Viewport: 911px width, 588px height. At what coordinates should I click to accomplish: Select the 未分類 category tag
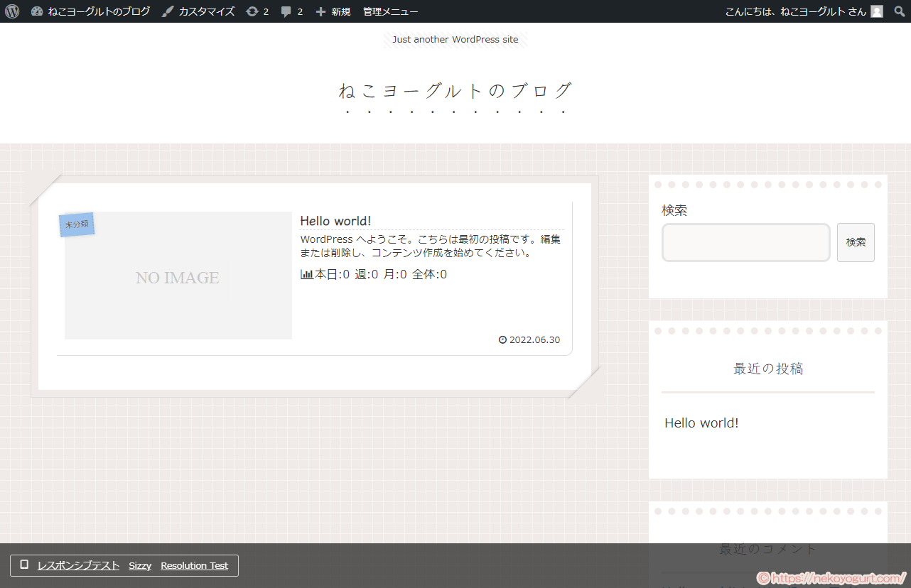75,224
